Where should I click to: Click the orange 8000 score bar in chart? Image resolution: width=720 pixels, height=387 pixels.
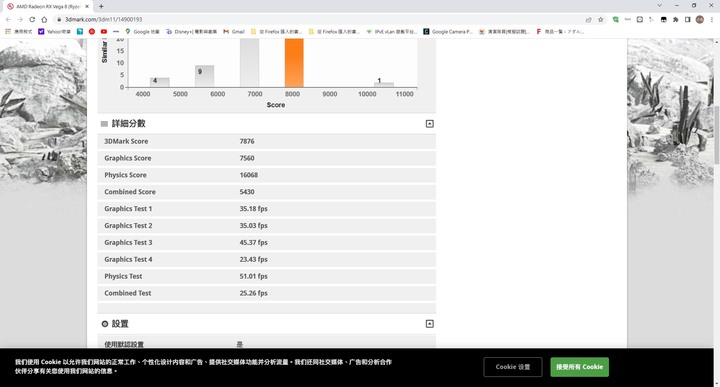point(294,63)
